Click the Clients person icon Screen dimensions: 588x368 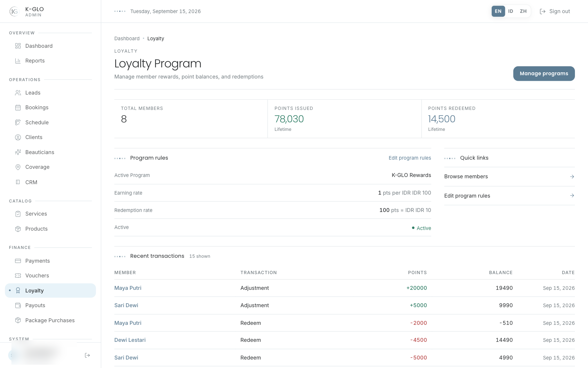pos(18,137)
